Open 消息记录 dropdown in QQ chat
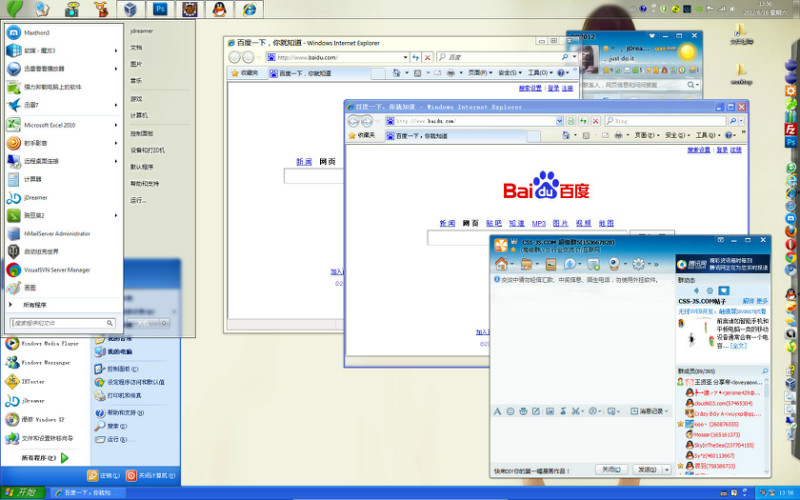 tap(649, 411)
